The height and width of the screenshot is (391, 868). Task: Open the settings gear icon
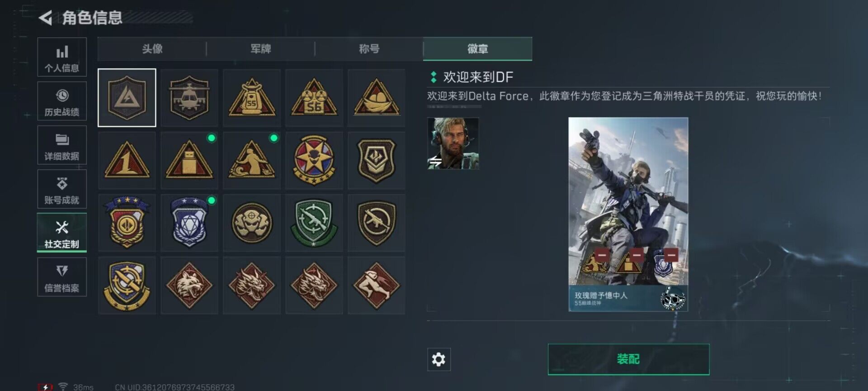click(x=439, y=359)
